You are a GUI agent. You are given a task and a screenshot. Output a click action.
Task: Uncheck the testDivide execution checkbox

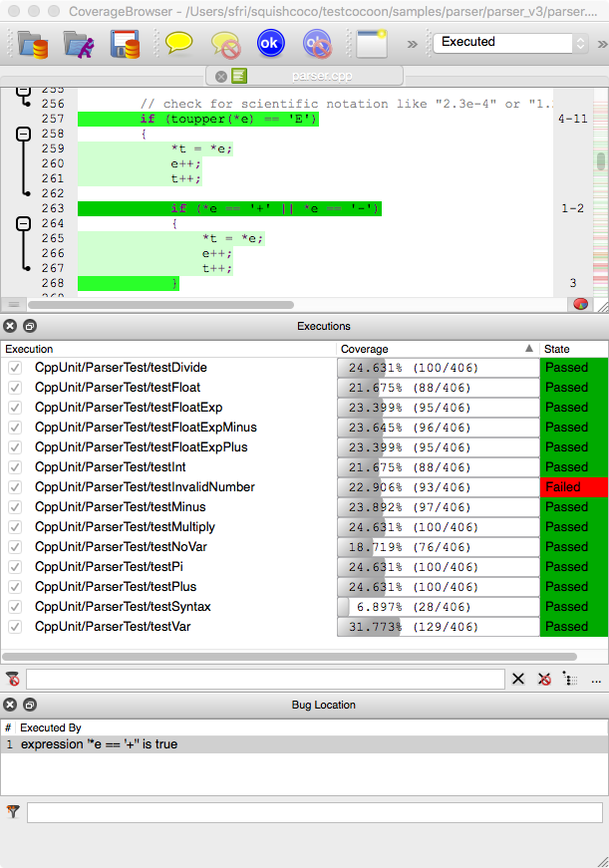15,368
